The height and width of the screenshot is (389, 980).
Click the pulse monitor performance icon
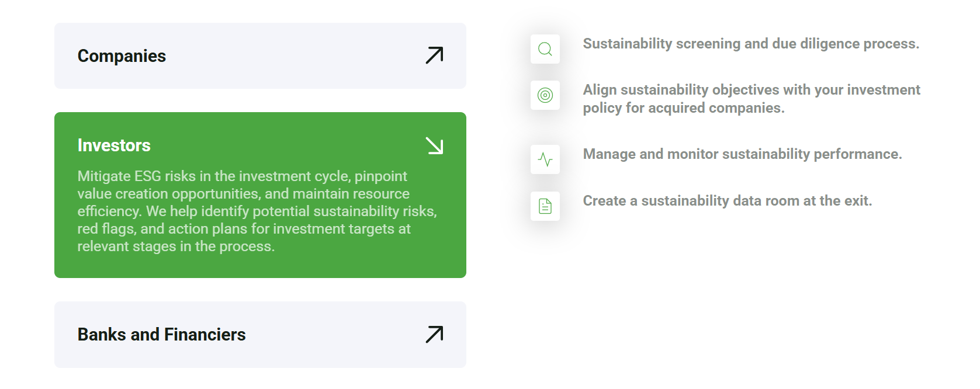point(545,159)
